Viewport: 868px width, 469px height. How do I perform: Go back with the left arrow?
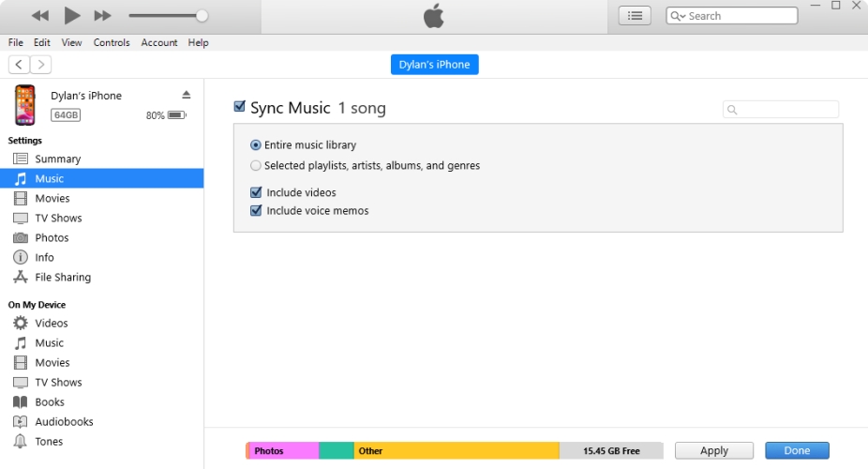tap(19, 64)
